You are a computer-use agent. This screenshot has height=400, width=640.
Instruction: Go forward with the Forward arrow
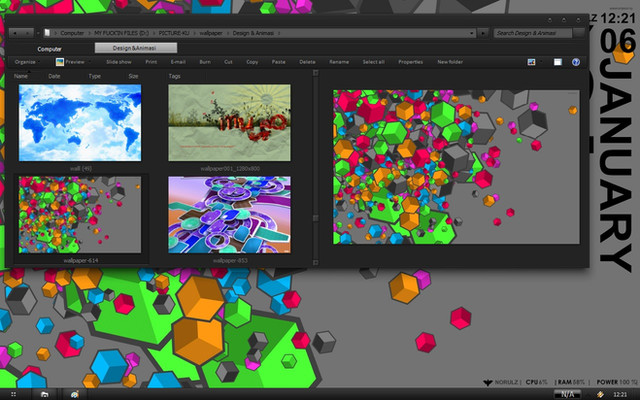point(27,33)
